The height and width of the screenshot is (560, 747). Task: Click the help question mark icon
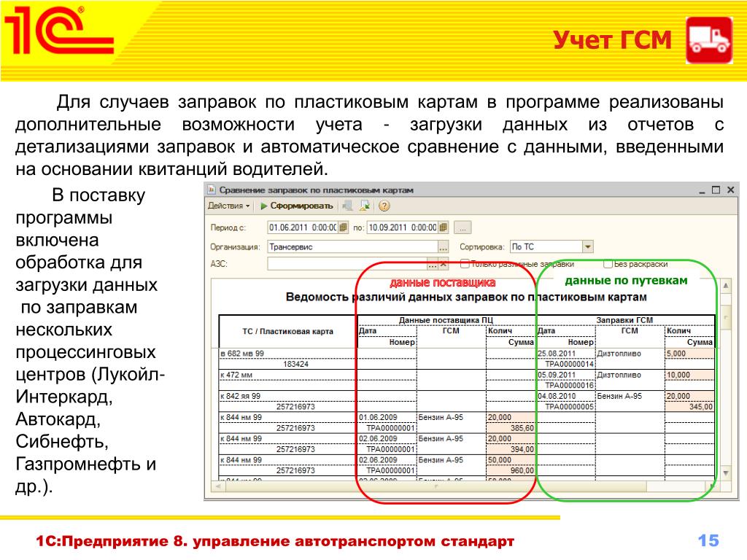coord(384,206)
